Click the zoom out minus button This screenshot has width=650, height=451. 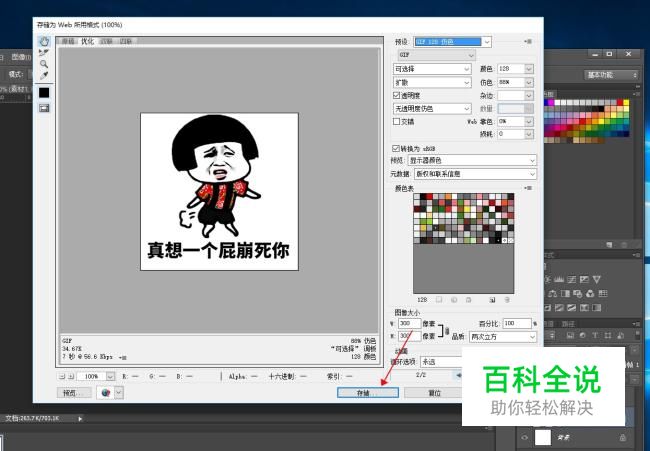click(x=62, y=376)
